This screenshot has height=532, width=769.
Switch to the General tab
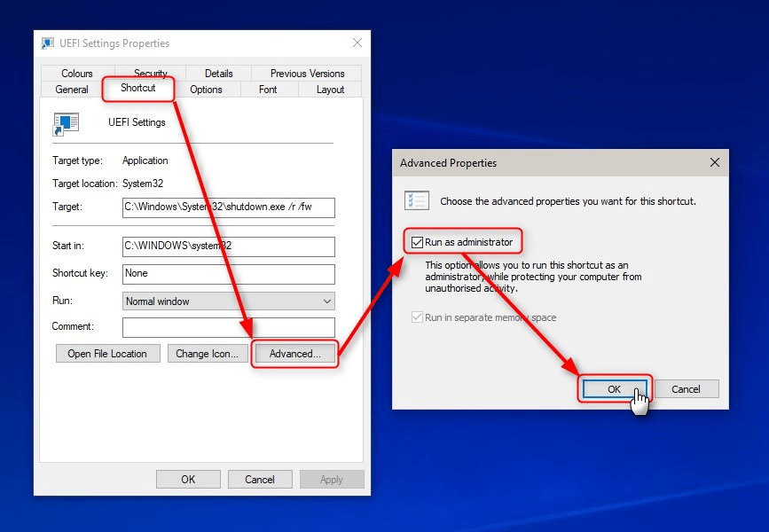pos(71,90)
